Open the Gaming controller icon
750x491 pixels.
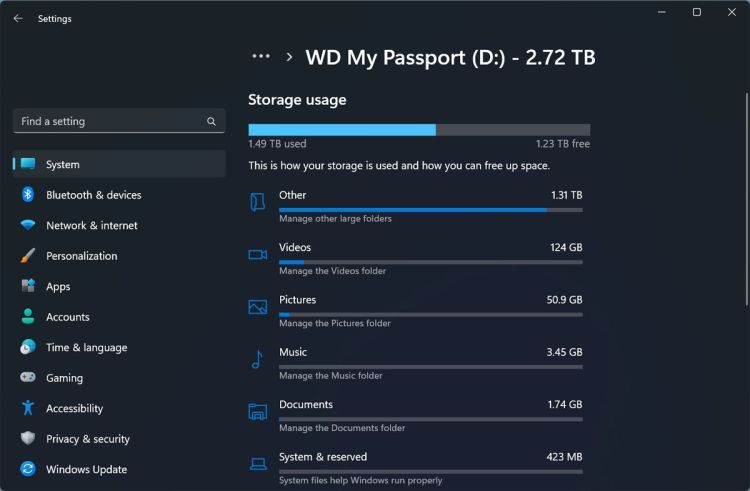(28, 378)
